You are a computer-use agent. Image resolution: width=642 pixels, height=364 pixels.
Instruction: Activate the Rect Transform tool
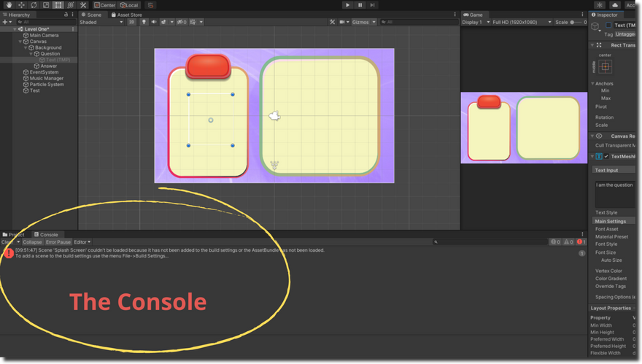point(58,5)
